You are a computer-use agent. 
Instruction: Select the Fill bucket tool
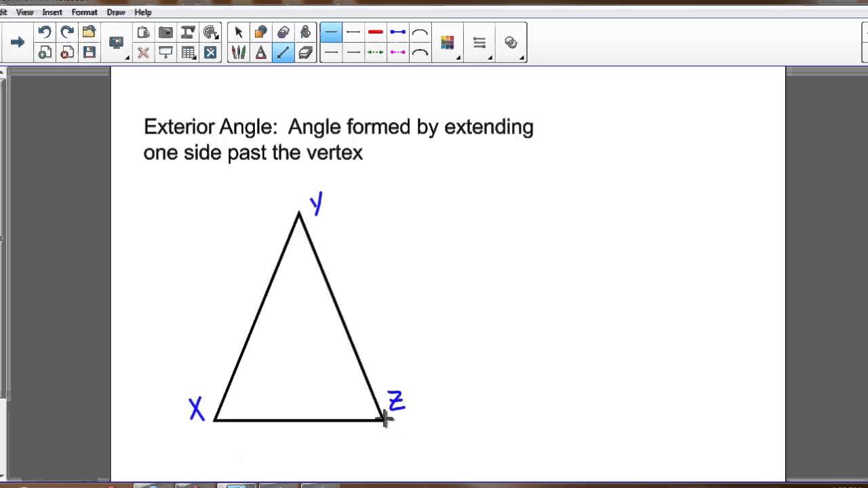click(306, 32)
